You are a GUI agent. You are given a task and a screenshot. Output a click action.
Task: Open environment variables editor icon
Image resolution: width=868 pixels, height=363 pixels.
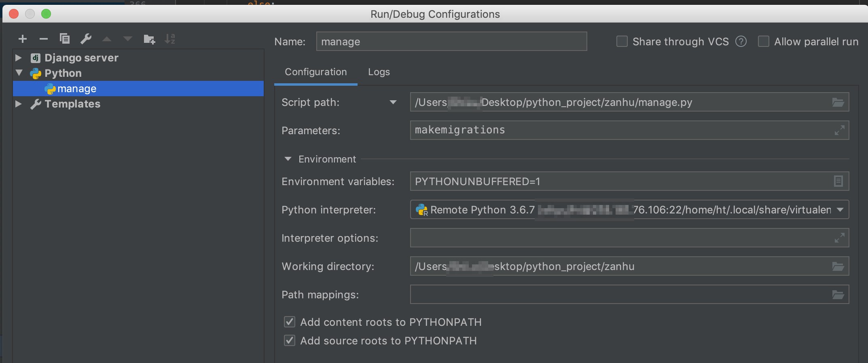pos(838,181)
